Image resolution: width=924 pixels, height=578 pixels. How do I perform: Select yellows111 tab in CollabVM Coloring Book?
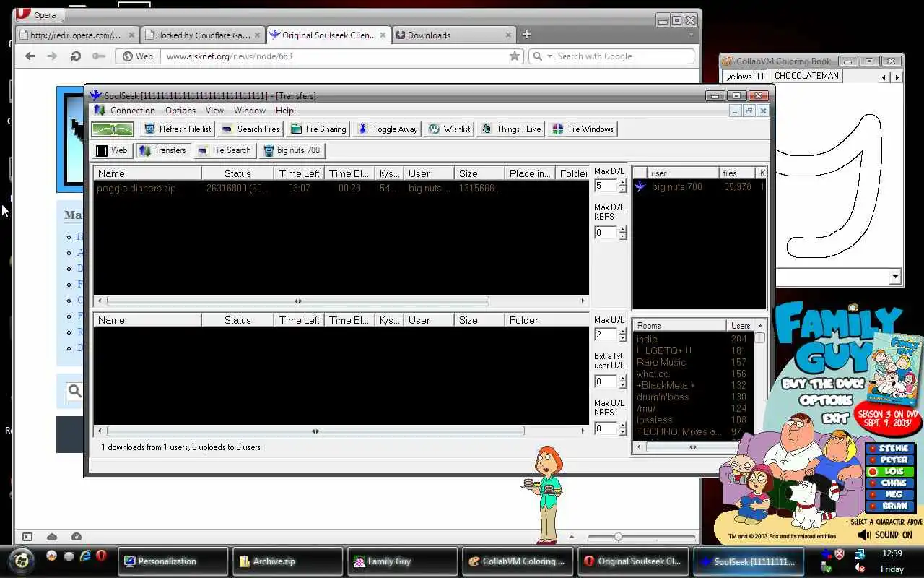click(745, 76)
